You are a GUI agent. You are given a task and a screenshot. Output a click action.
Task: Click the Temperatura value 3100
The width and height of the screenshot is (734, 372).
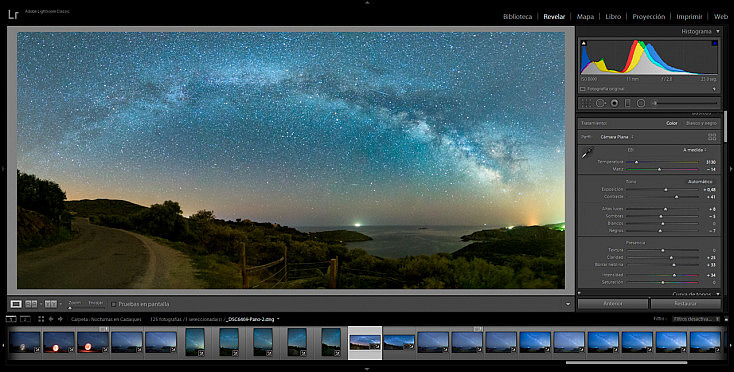tap(711, 162)
